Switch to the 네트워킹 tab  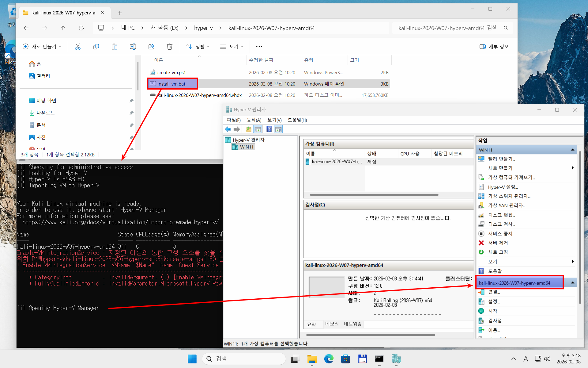pos(352,324)
